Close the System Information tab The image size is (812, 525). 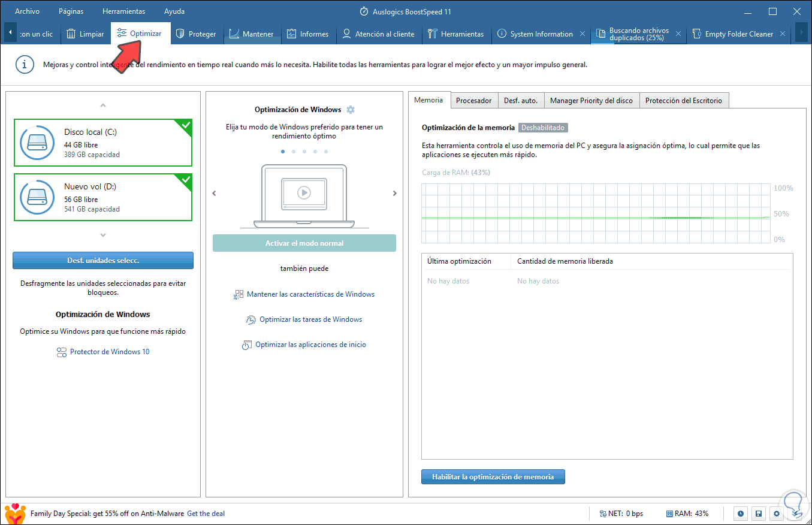coord(582,34)
